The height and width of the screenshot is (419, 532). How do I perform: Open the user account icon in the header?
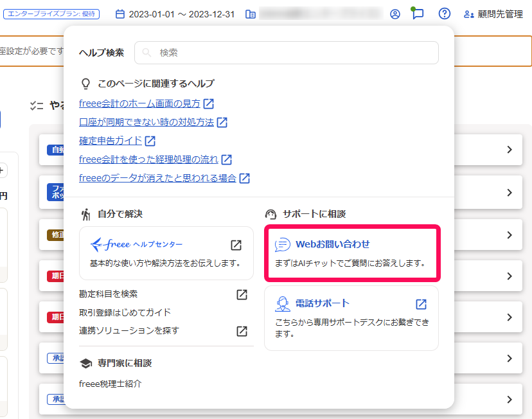pos(396,13)
